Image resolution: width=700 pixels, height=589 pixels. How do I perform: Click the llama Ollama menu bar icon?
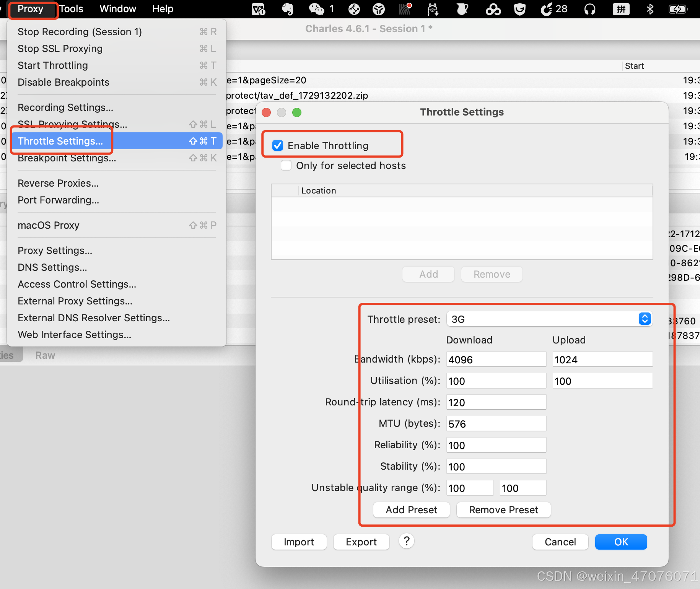point(433,9)
